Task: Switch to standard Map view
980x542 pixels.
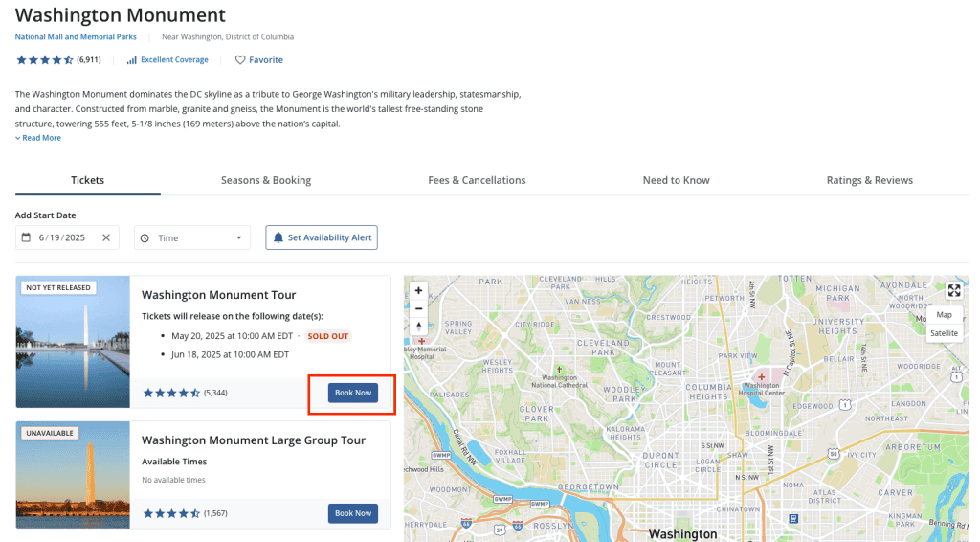Action: pyautogui.click(x=944, y=314)
